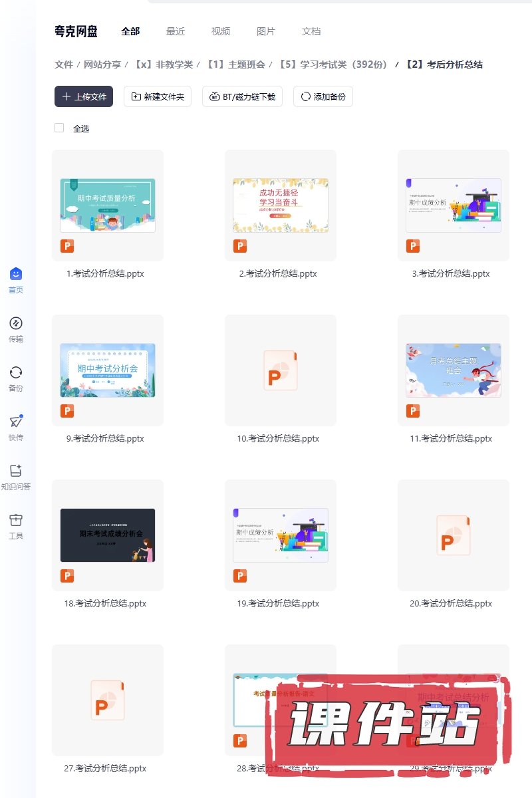This screenshot has width=532, height=798.
Task: Click the 添加备份 add backup button
Action: [x=323, y=96]
